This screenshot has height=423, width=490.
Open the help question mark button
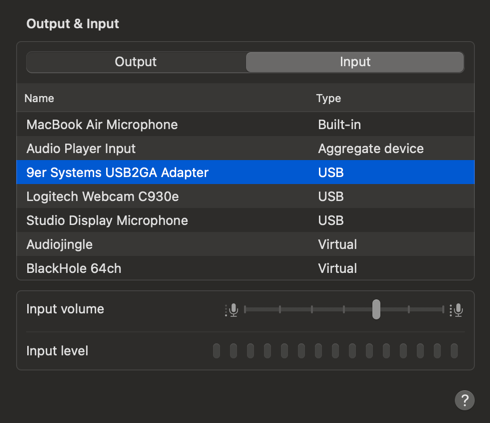[465, 400]
